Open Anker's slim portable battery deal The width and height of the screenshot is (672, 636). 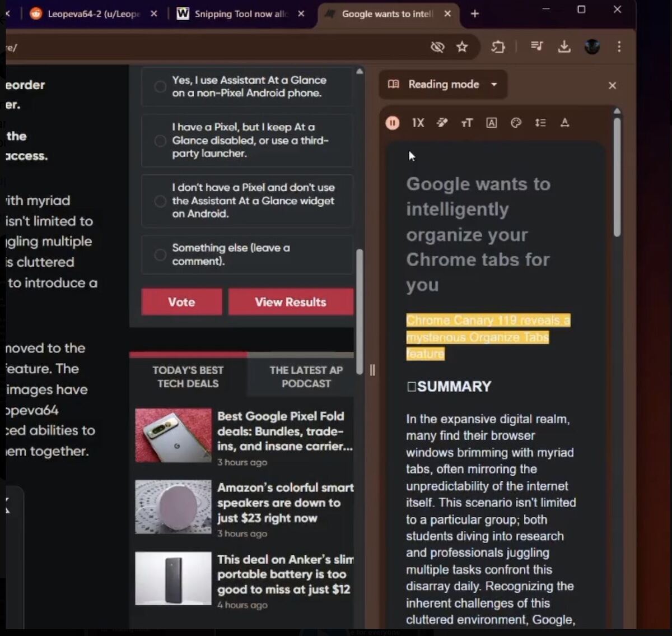tap(285, 574)
